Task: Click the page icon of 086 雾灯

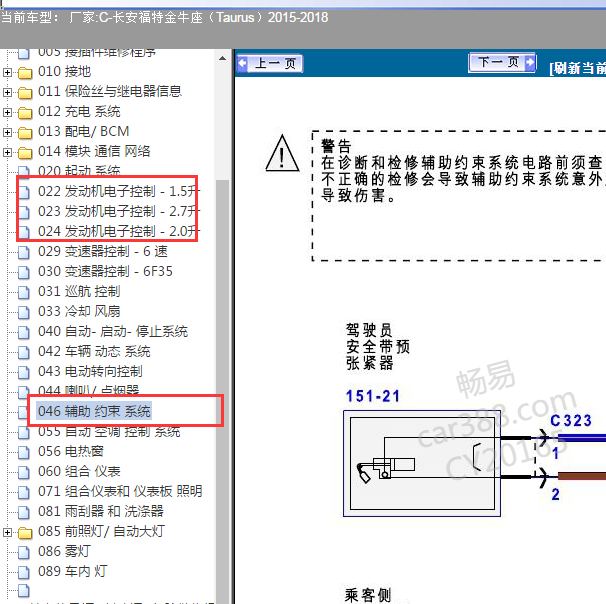Action: pos(24,553)
